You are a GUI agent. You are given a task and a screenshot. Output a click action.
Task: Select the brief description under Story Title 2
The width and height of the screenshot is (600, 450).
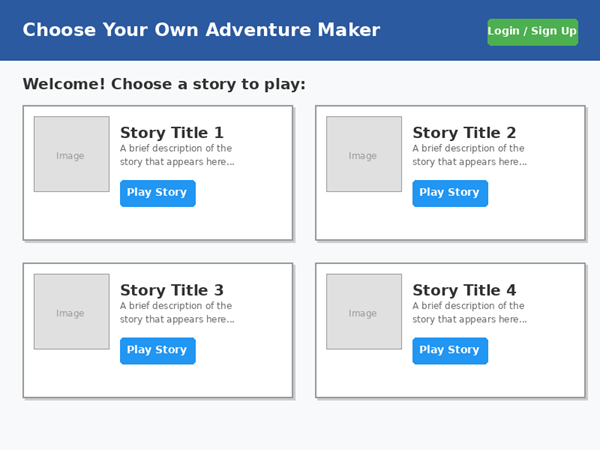(469, 155)
